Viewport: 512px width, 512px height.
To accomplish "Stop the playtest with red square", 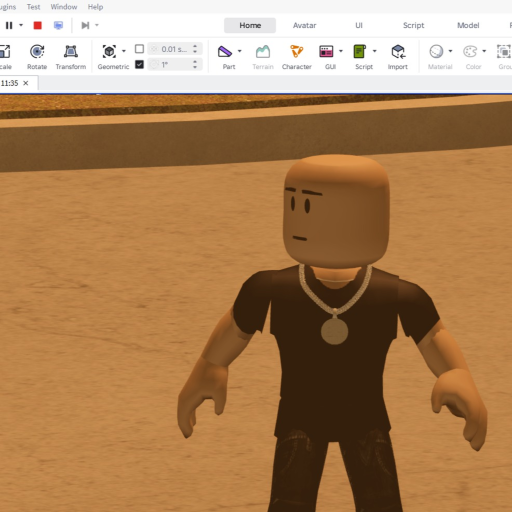I will pyautogui.click(x=38, y=25).
